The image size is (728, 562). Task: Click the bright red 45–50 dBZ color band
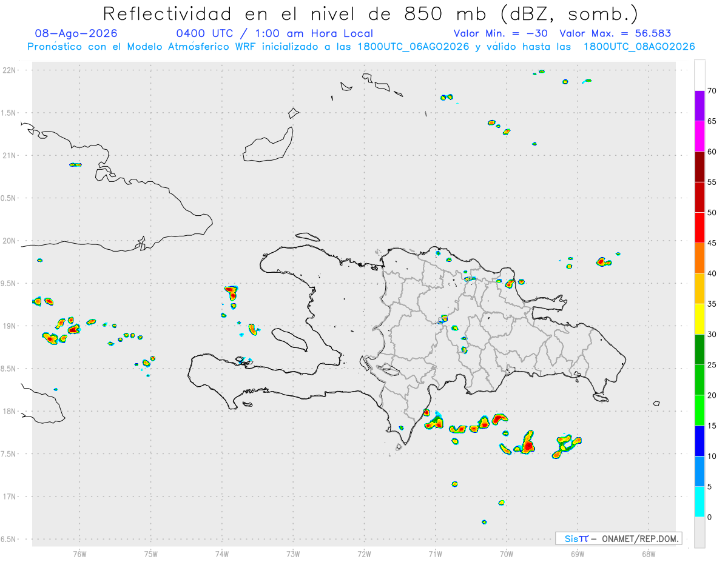coord(699,228)
